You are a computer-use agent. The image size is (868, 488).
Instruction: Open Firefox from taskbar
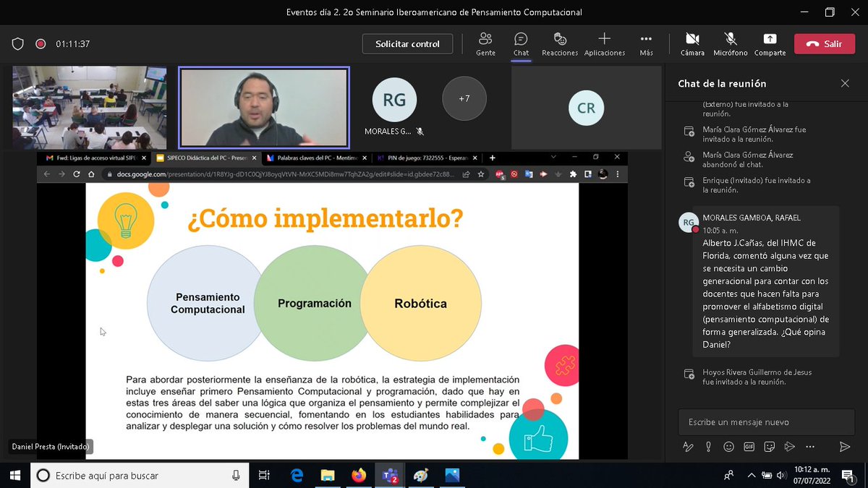pos(359,475)
